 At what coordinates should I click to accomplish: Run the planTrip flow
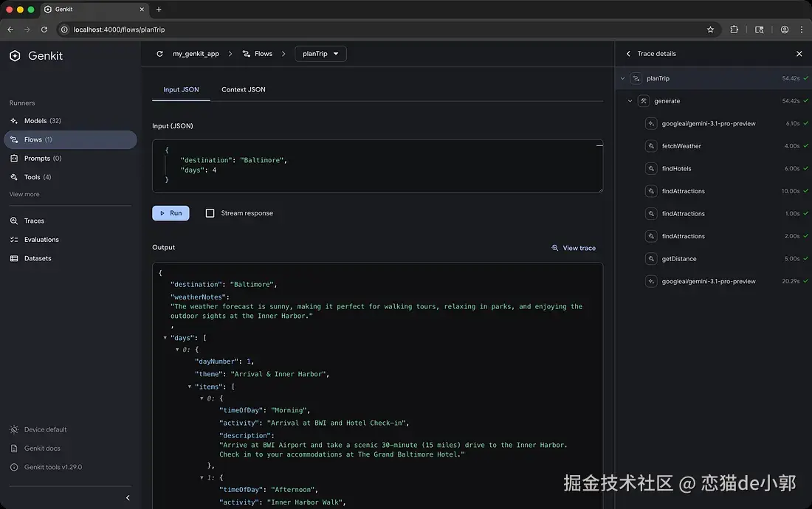coord(171,213)
